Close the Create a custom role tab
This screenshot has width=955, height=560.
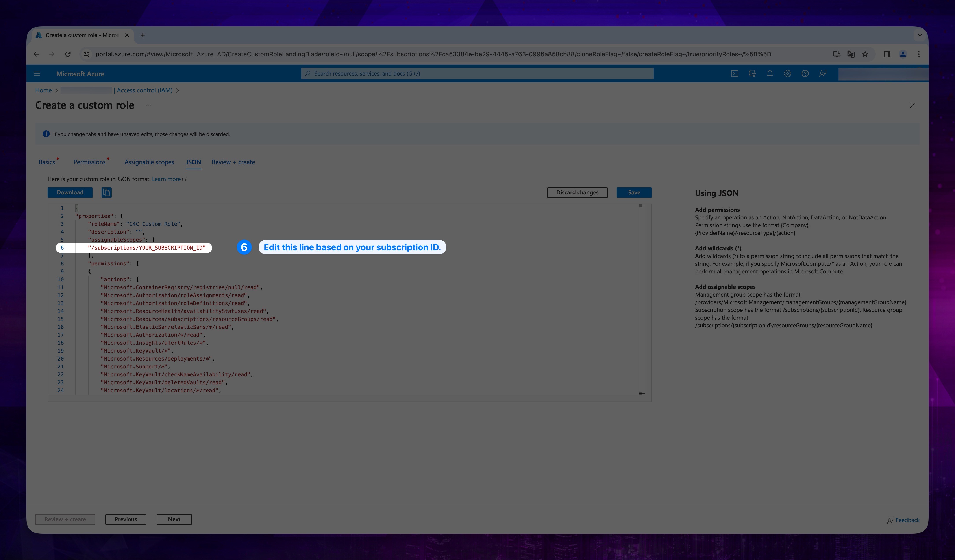pos(127,35)
